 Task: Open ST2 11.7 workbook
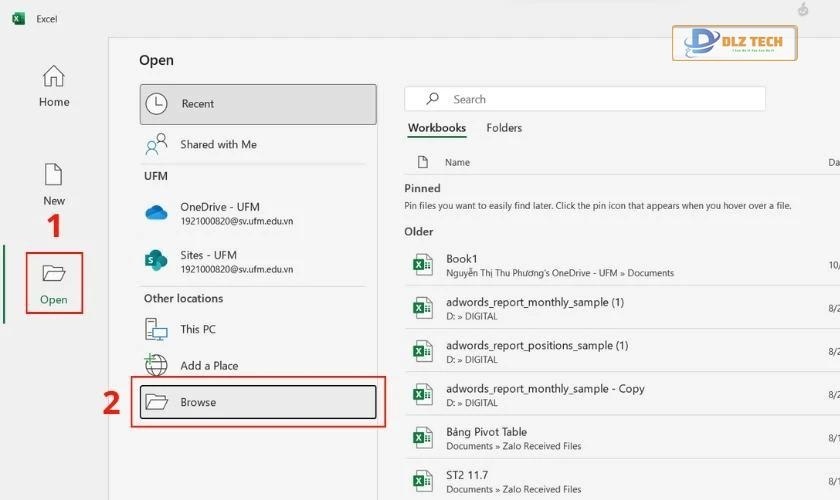point(622,481)
